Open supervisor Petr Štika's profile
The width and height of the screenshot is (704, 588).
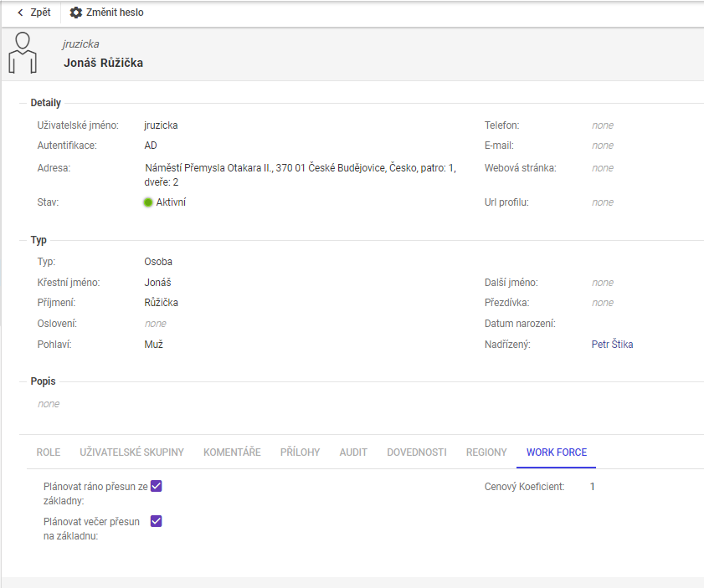[x=611, y=344]
